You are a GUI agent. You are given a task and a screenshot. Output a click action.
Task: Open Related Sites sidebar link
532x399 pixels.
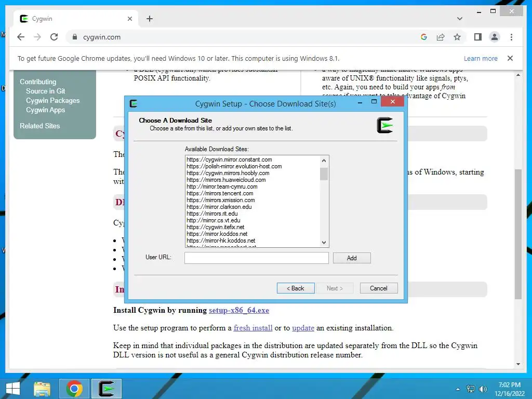point(39,126)
